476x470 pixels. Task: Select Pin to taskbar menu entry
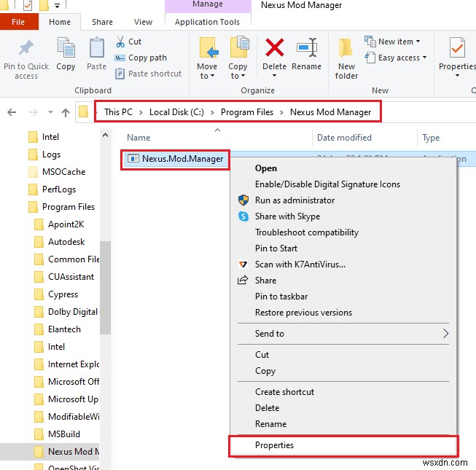(343, 296)
